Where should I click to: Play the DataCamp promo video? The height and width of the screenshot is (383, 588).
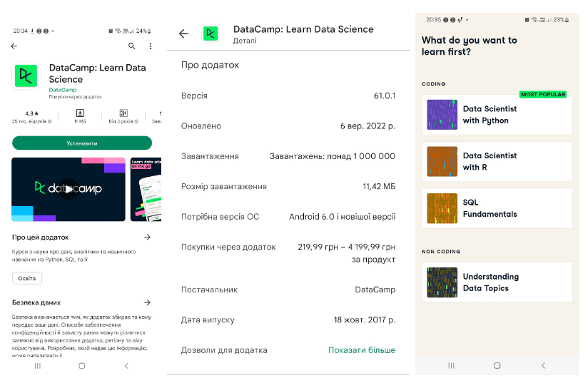point(68,189)
